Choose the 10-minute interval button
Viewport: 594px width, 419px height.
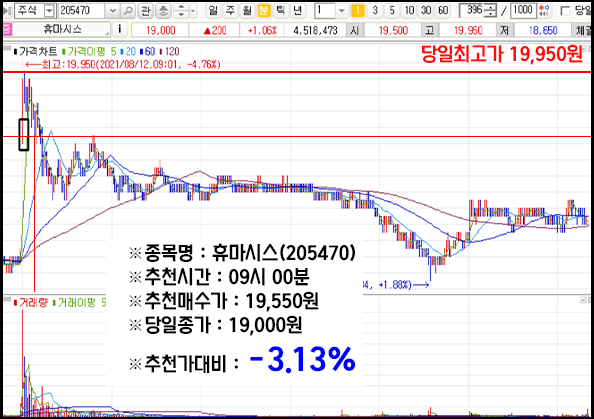[x=409, y=10]
